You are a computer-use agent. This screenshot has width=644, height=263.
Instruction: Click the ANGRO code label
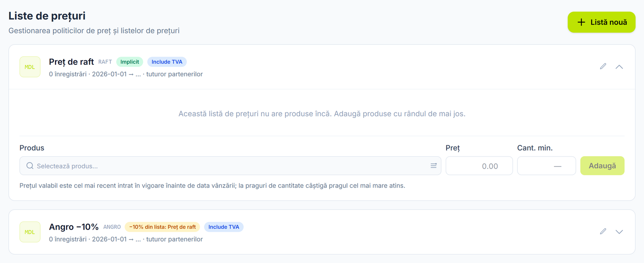tap(112, 227)
